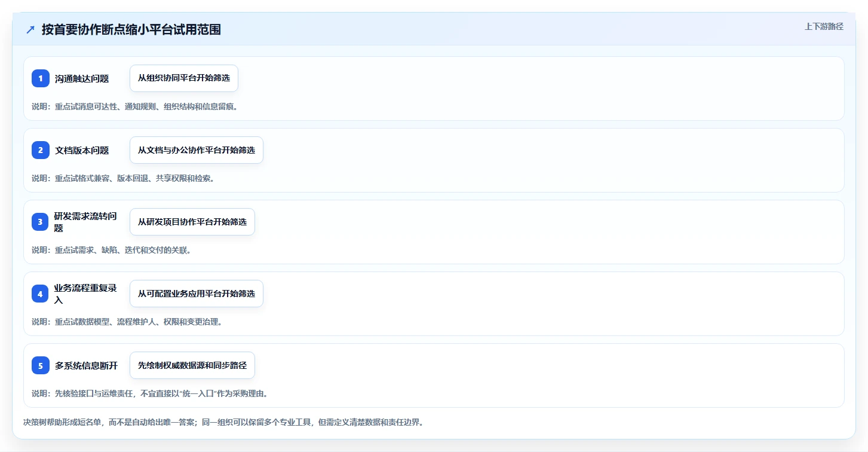Click the footer text starting 决策树帮助形成短名单

click(x=223, y=422)
